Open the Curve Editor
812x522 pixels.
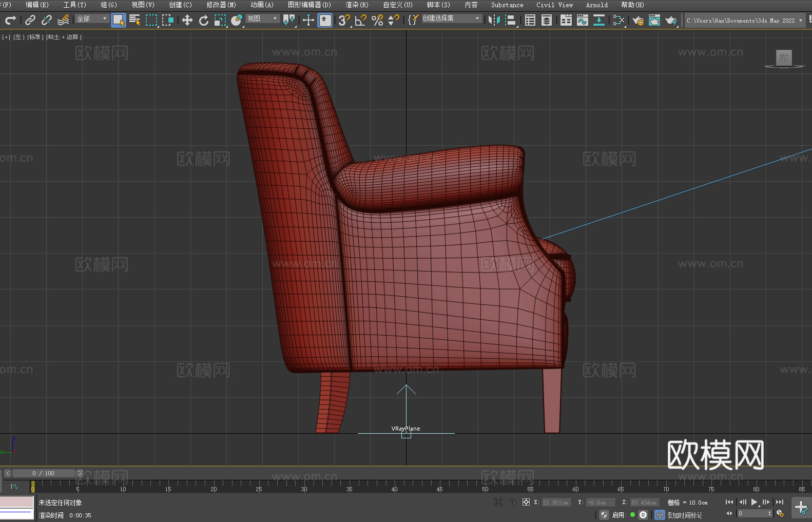pos(583,20)
